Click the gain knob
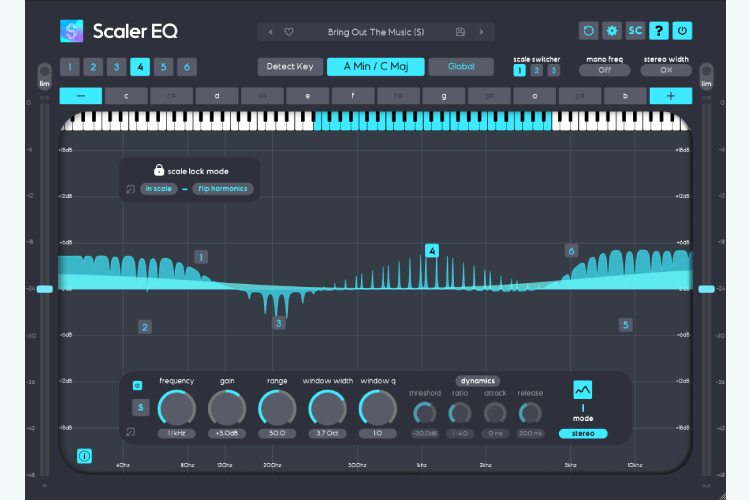This screenshot has height=500, width=750. click(x=227, y=409)
